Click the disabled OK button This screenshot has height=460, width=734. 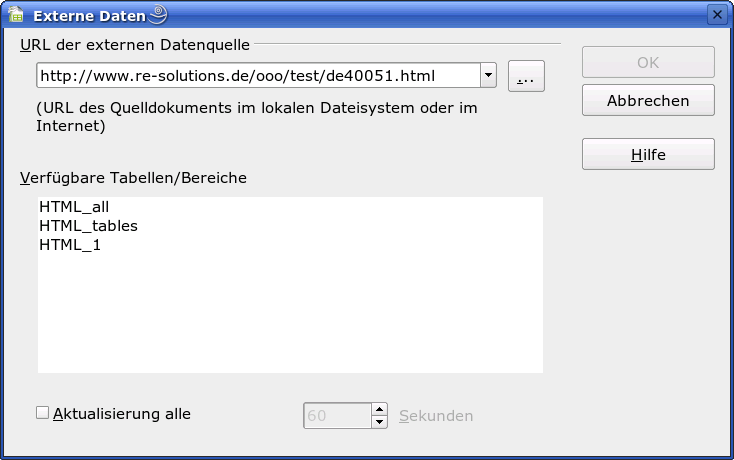point(648,62)
